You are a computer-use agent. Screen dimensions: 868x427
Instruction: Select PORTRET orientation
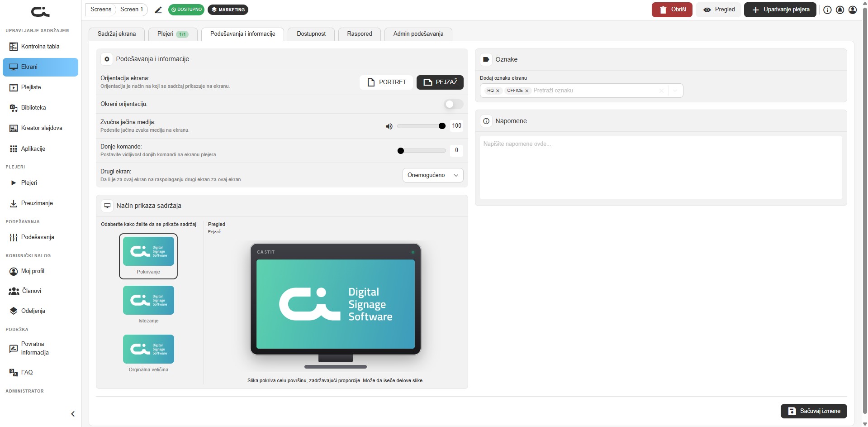tap(386, 82)
